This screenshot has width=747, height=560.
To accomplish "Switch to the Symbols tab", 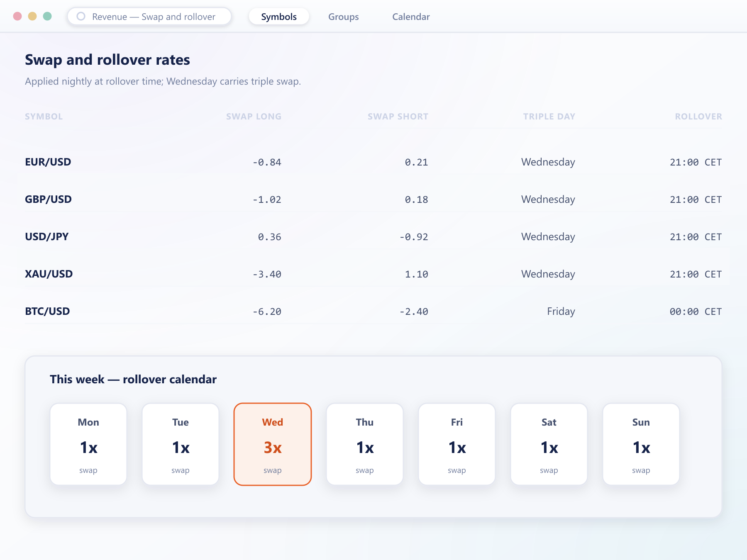I will (x=279, y=17).
